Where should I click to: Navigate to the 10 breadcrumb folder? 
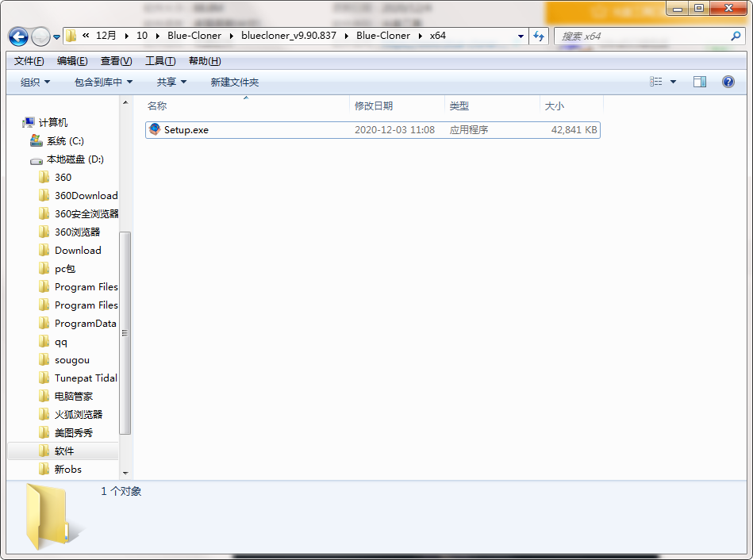142,36
